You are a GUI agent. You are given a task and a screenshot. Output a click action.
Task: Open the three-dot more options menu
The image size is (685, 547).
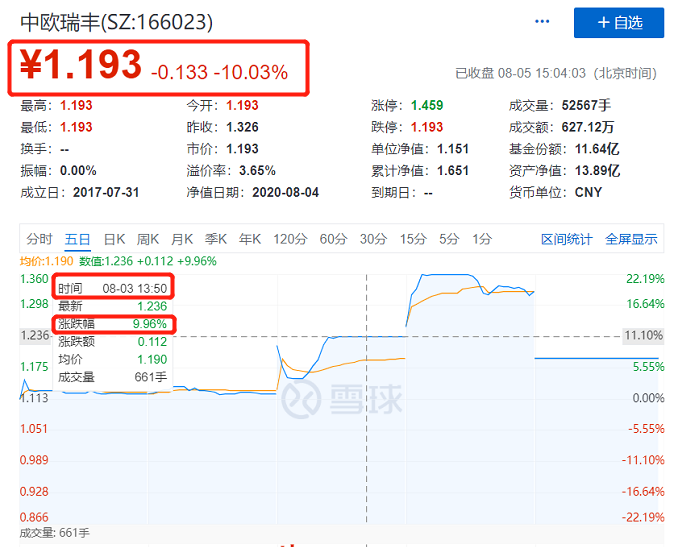(x=542, y=21)
